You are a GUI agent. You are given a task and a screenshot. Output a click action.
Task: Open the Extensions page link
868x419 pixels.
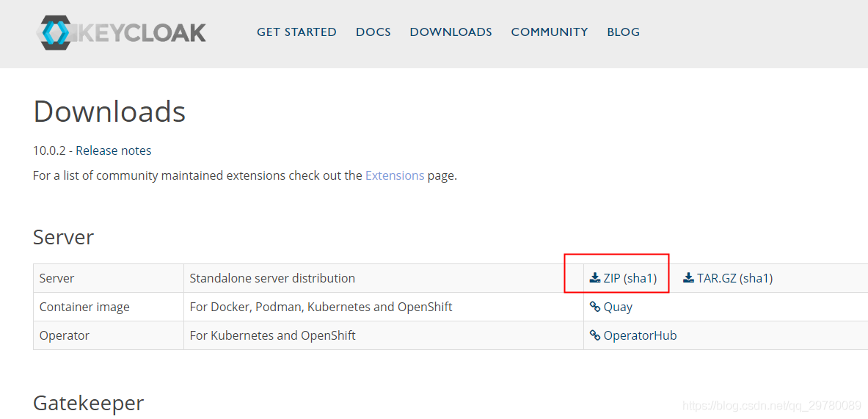pyautogui.click(x=395, y=176)
